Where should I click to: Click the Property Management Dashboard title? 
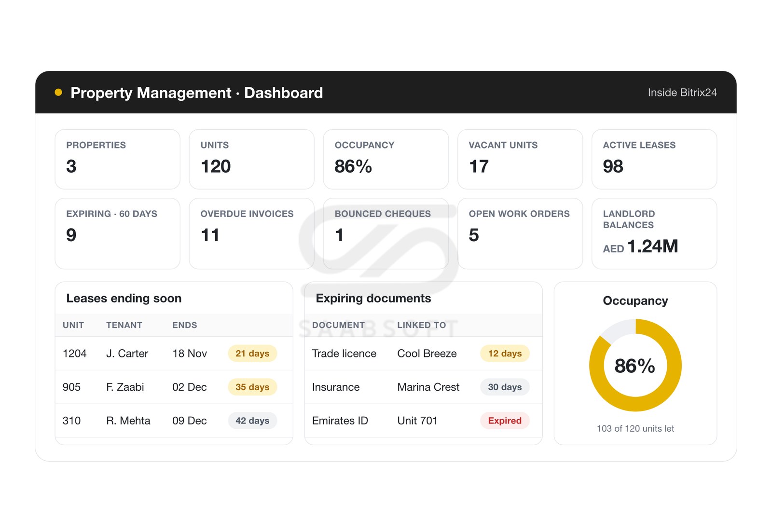point(196,93)
